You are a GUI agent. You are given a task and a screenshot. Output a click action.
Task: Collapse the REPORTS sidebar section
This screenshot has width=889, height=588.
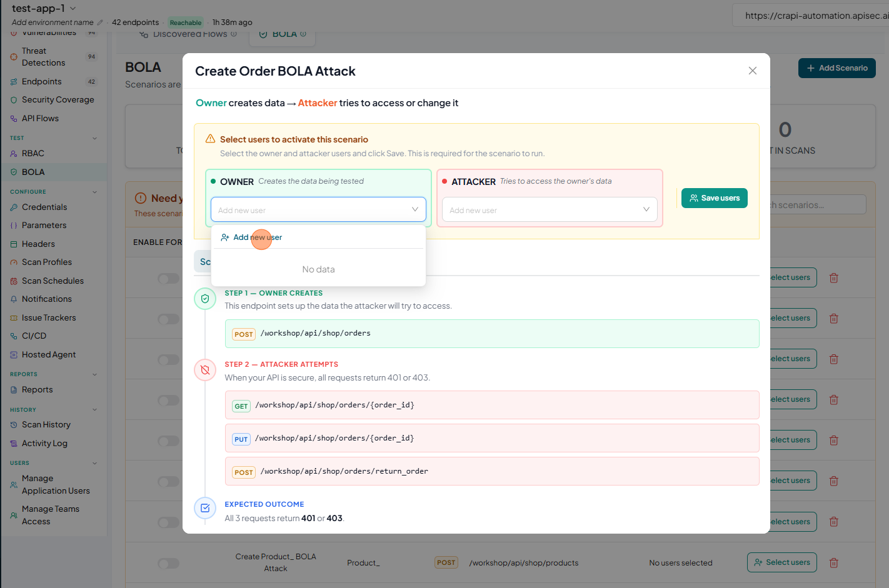(95, 374)
